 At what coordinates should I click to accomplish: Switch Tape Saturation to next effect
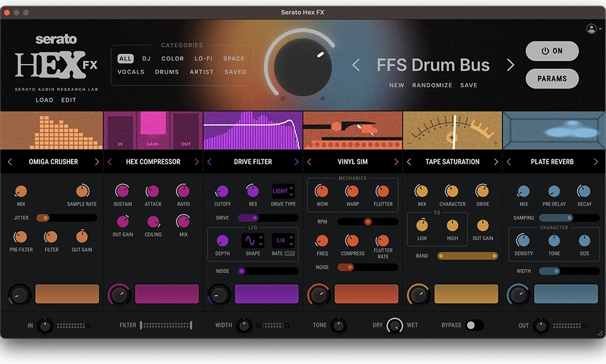(x=496, y=162)
